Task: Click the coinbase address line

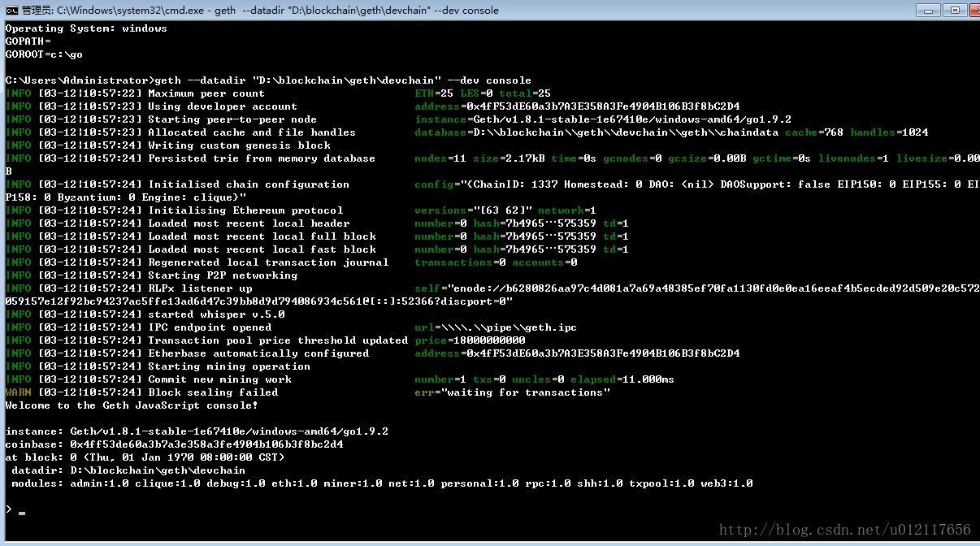Action: pos(174,444)
